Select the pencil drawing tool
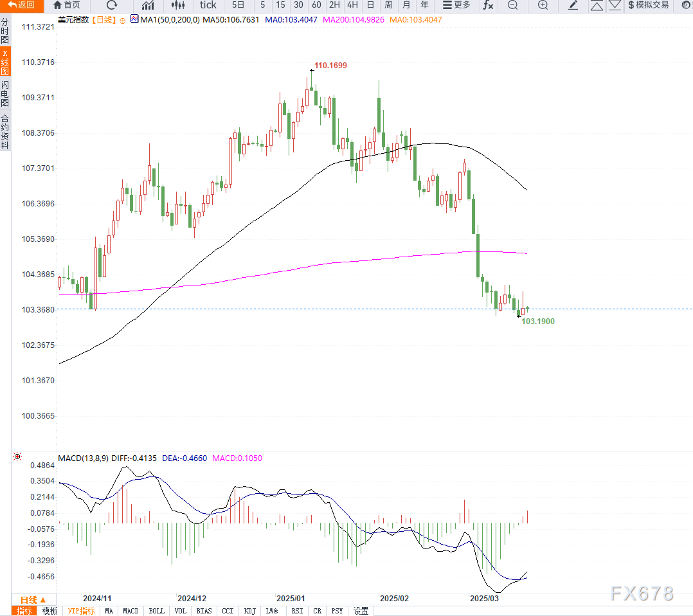The image size is (693, 616). pos(573,5)
